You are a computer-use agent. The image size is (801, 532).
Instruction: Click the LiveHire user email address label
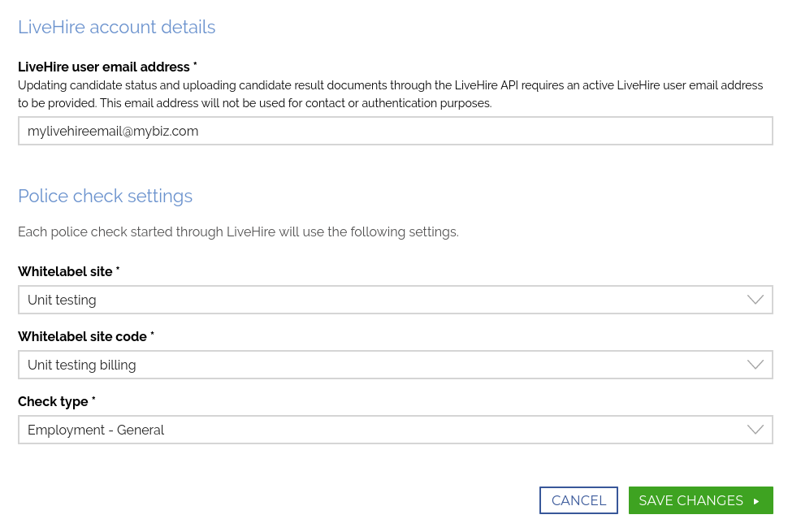[107, 67]
